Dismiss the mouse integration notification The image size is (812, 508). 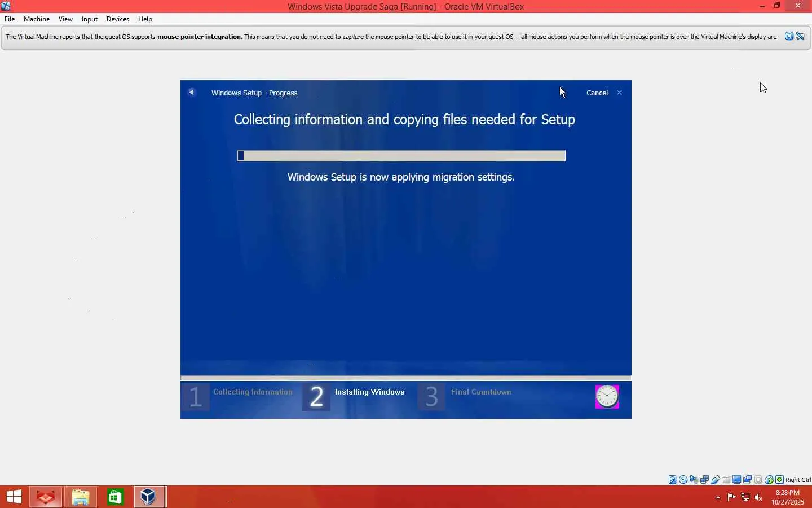tap(789, 36)
